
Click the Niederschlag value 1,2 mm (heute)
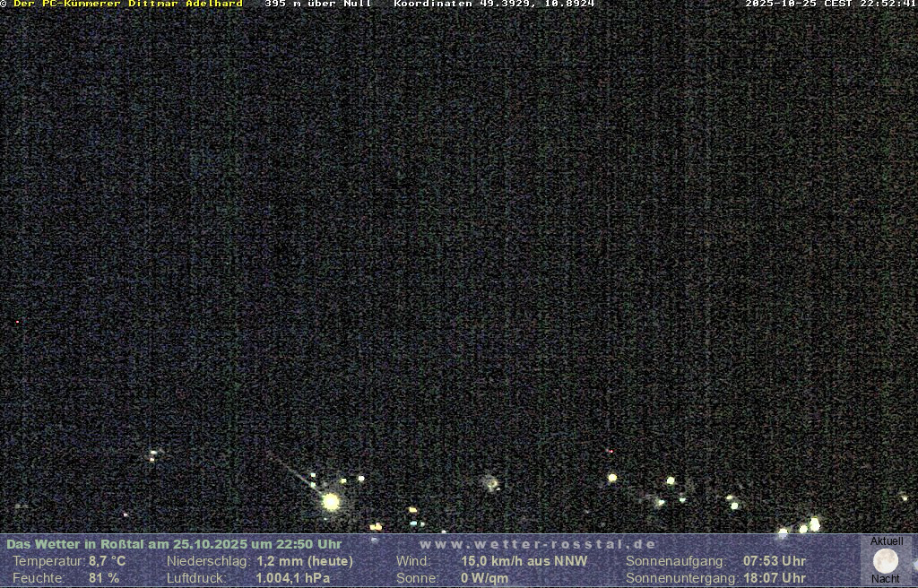[305, 561]
